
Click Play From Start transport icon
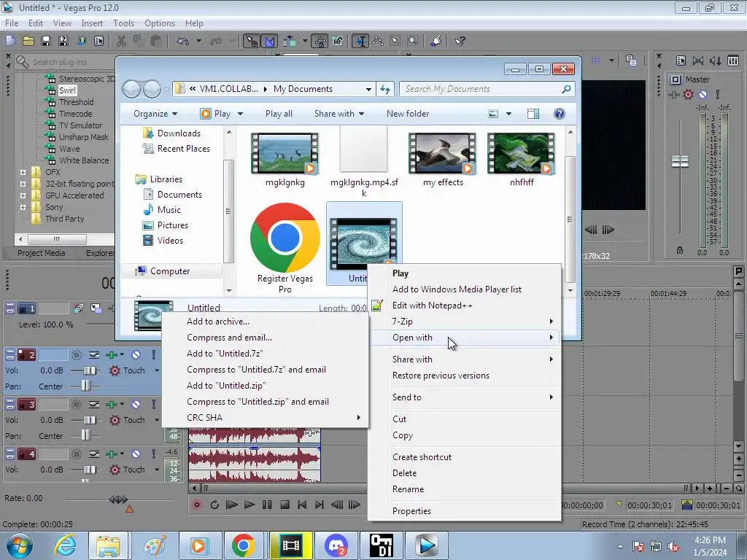[x=231, y=505]
